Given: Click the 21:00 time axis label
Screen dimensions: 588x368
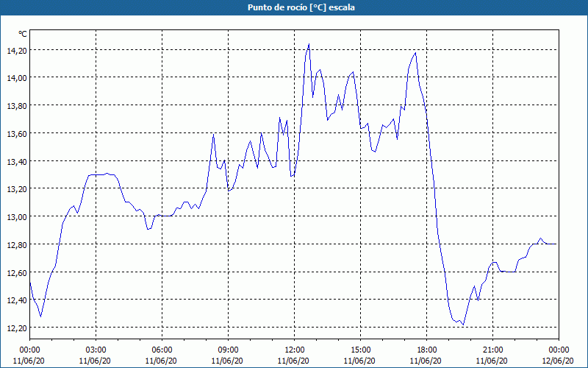Looking at the screenshot, I should pyautogui.click(x=492, y=350).
